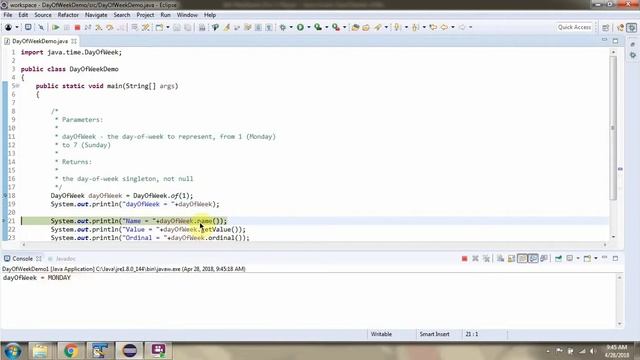Open the Navigate menu
This screenshot has width=640, height=360.
click(96, 15)
